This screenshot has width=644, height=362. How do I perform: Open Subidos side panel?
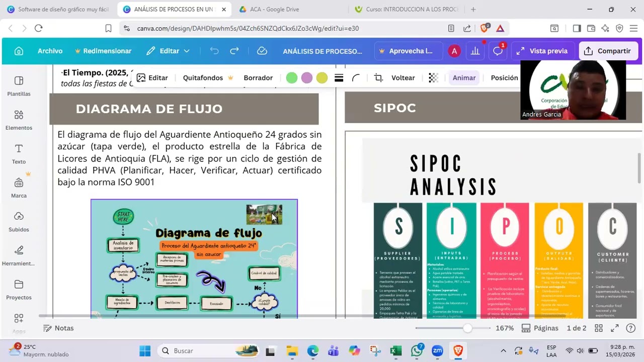19,222
